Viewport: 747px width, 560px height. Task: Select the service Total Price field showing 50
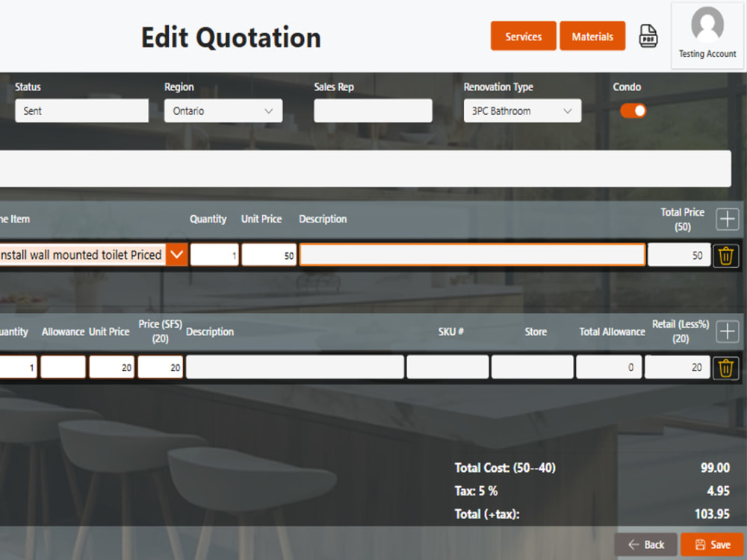click(x=679, y=255)
